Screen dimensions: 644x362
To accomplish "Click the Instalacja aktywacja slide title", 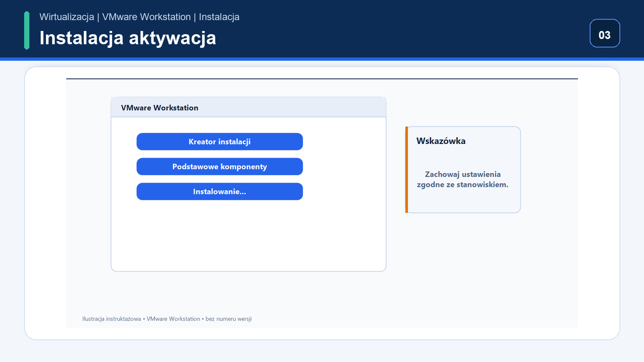I will point(128,38).
